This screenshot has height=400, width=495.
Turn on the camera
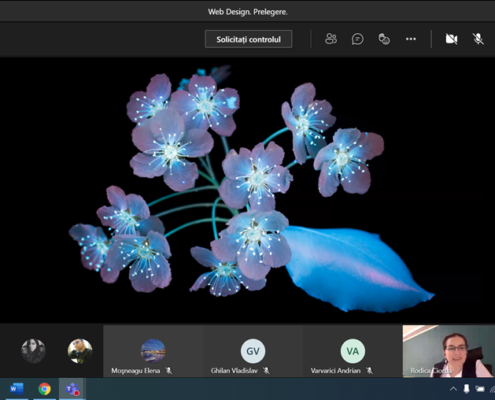[x=452, y=39]
